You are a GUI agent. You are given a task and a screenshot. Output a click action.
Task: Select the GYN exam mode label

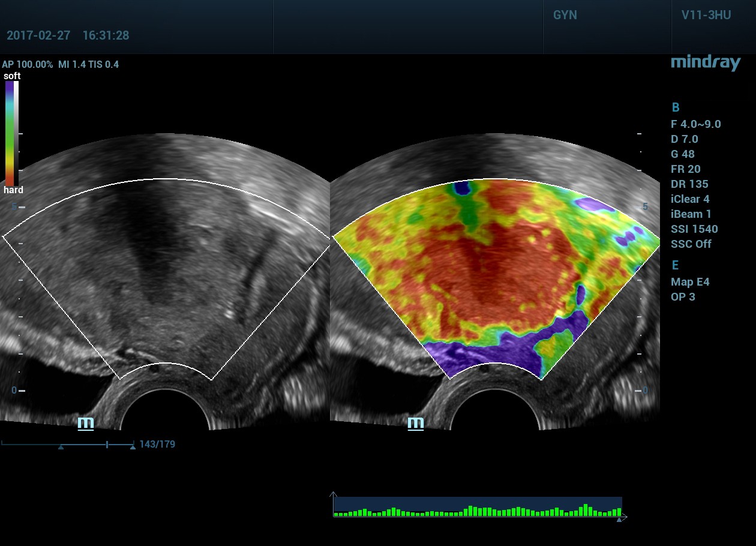(x=565, y=16)
